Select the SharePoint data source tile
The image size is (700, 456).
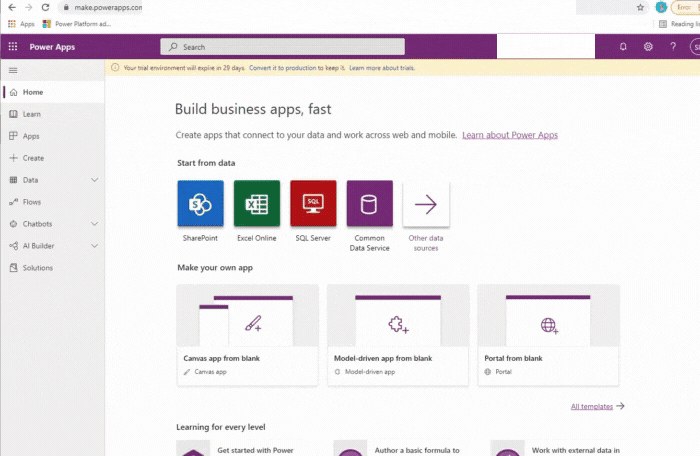[x=200, y=204]
